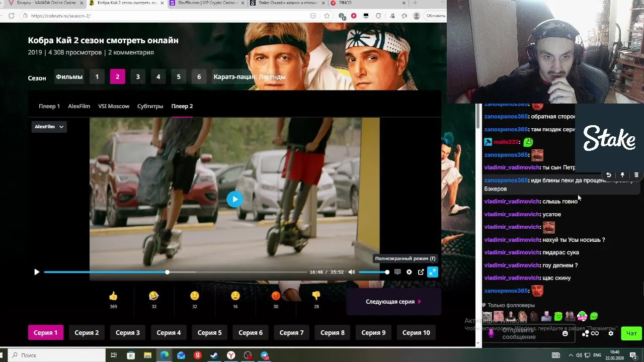
Task: Open Steam from the taskbar
Action: [214, 355]
